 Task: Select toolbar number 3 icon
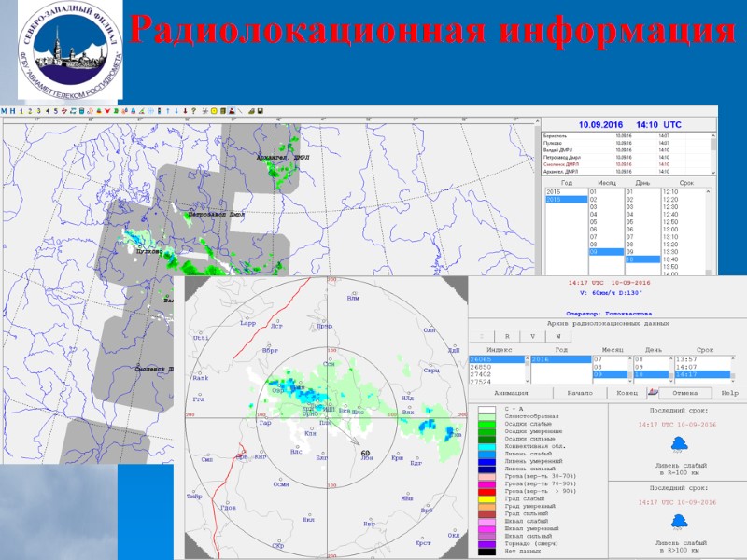[38, 111]
